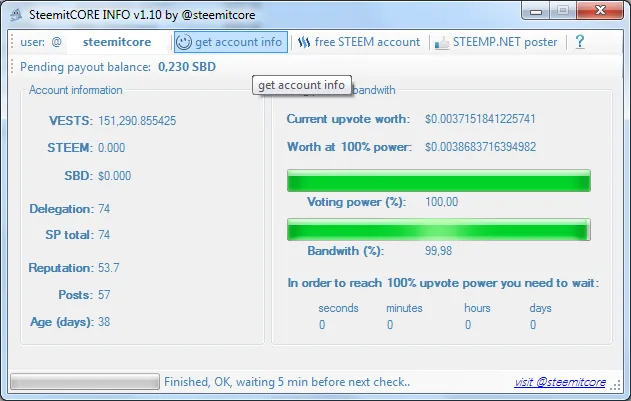Image resolution: width=631 pixels, height=401 pixels.
Task: Click the seconds counter value 0
Action: (x=322, y=325)
